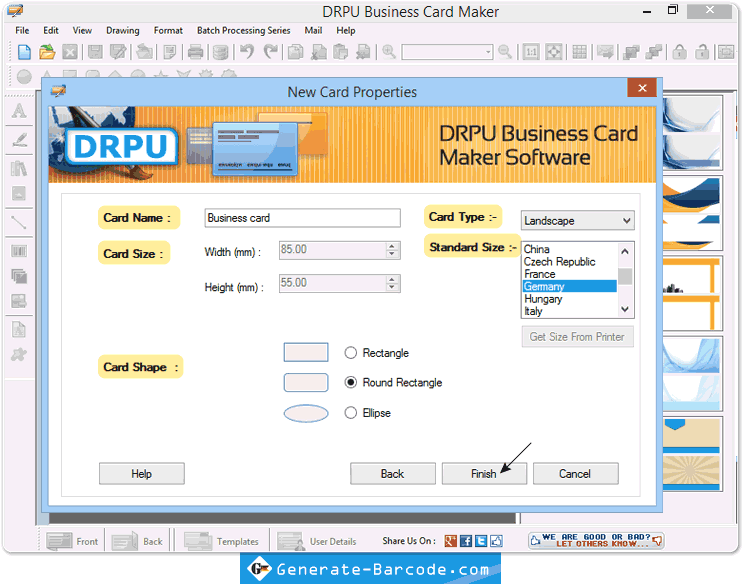
Task: Select the Rectangle card shape radio button
Action: pyautogui.click(x=351, y=353)
